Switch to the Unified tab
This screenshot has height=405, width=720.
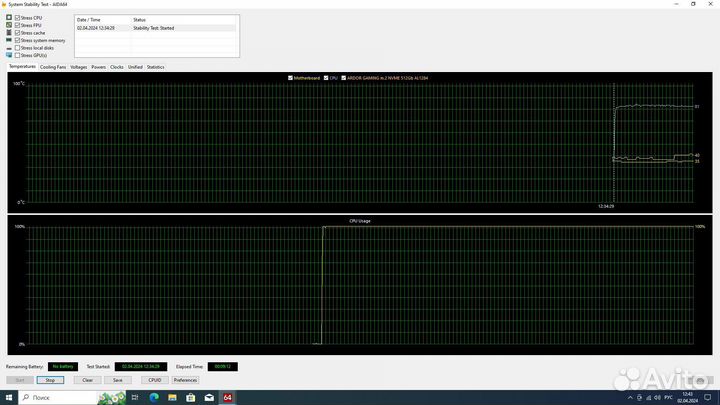tap(135, 67)
